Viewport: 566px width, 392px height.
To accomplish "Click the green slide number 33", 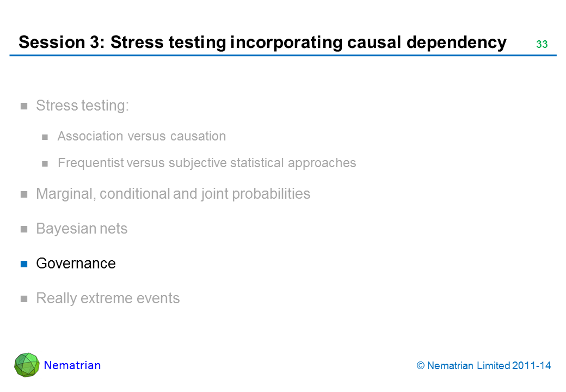I will point(542,45).
